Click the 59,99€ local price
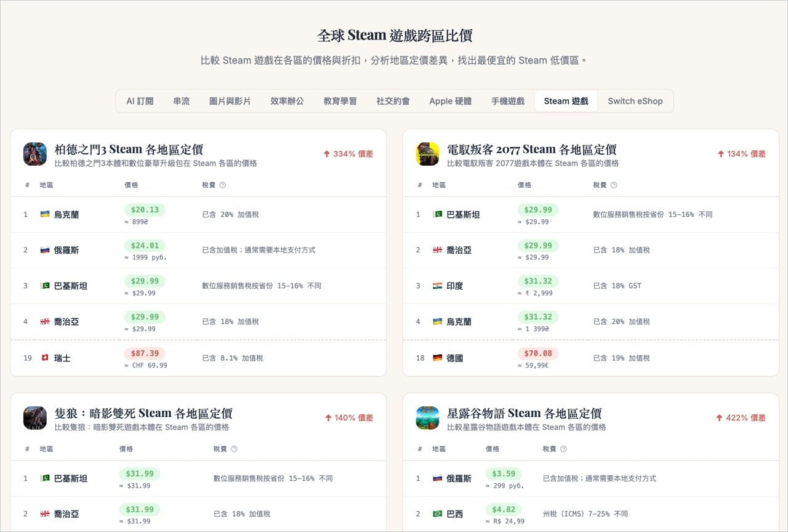Viewport: 788px width, 532px height. [x=533, y=365]
